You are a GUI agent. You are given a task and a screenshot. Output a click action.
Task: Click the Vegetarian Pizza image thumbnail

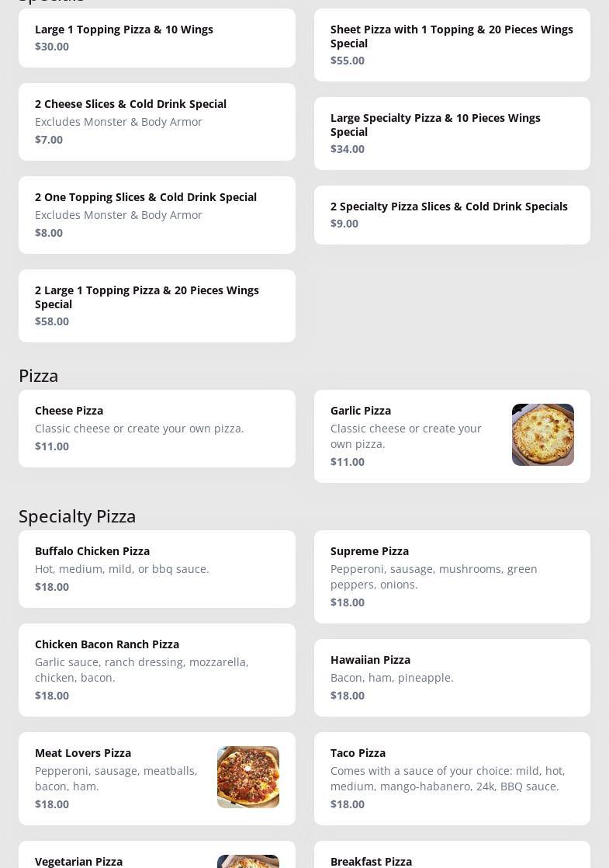247,861
